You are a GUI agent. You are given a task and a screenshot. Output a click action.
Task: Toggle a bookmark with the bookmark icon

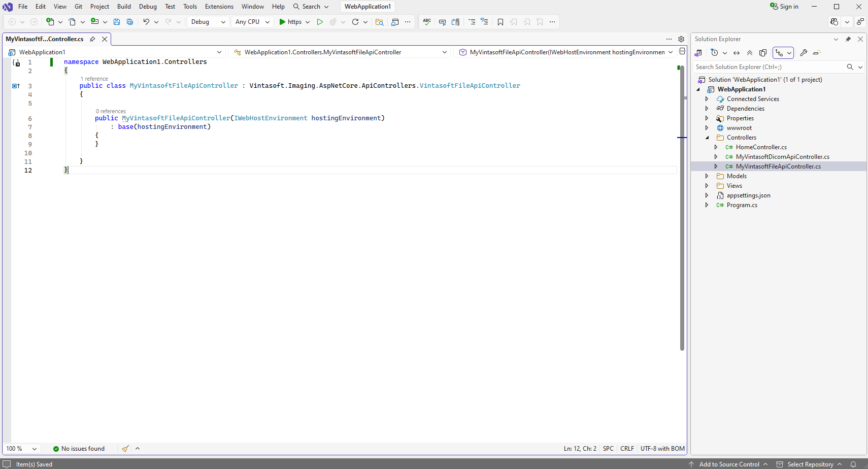click(x=500, y=22)
